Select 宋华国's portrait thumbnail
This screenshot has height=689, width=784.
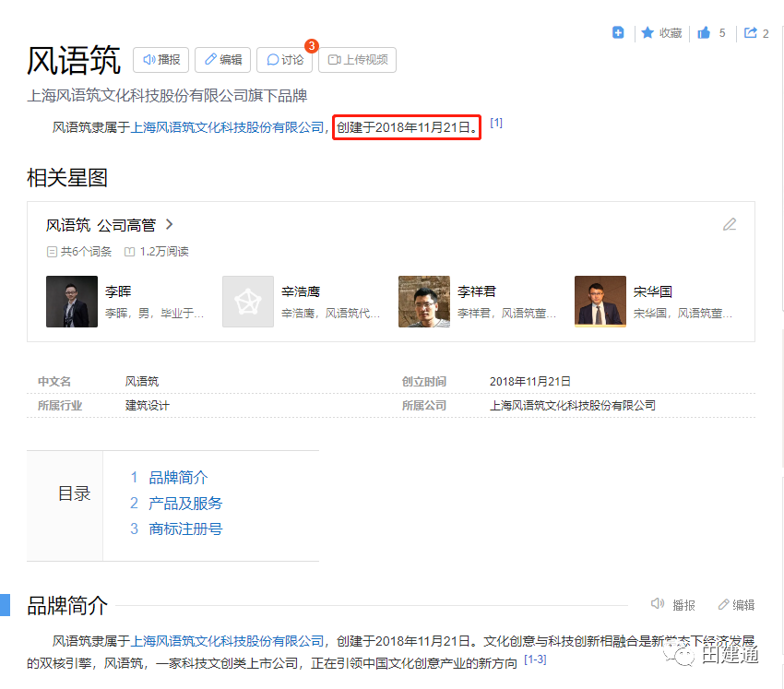point(600,302)
